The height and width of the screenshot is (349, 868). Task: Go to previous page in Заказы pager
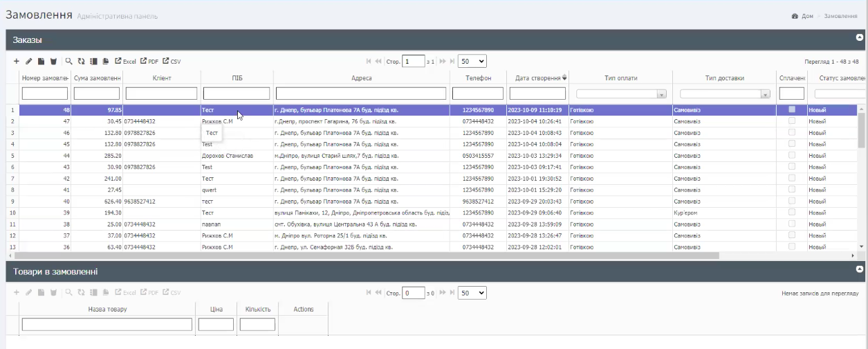[x=379, y=61]
